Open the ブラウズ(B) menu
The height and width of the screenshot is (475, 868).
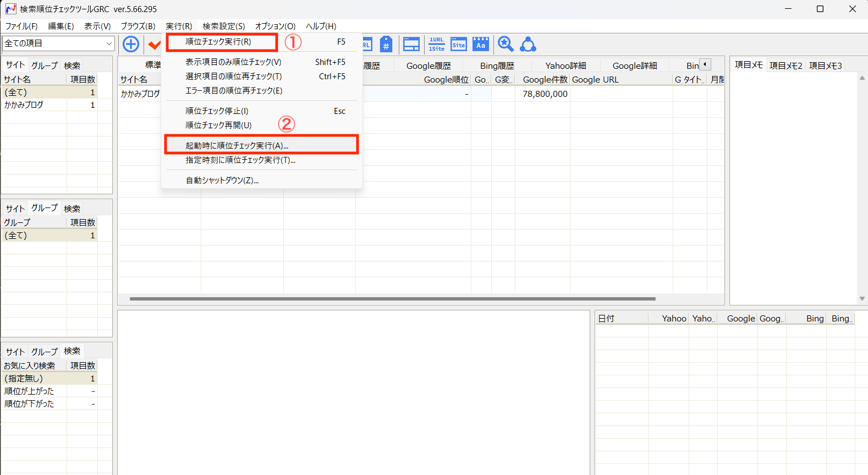click(138, 26)
